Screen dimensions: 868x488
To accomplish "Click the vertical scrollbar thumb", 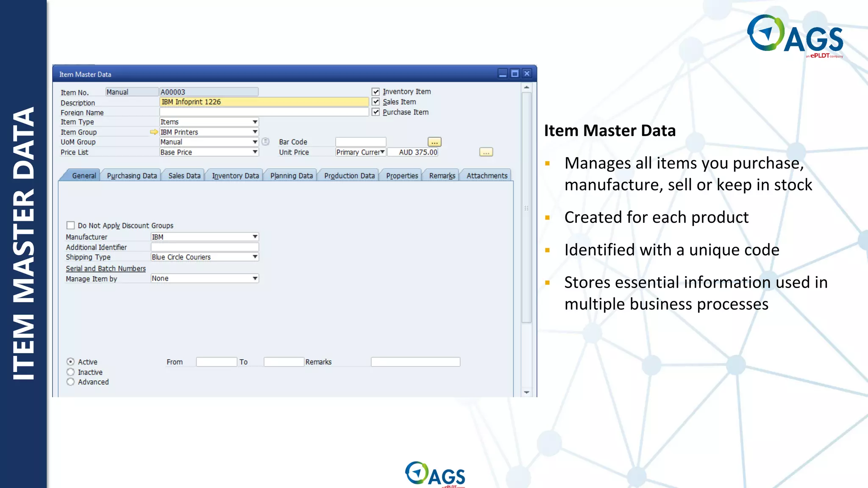I will pyautogui.click(x=526, y=208).
